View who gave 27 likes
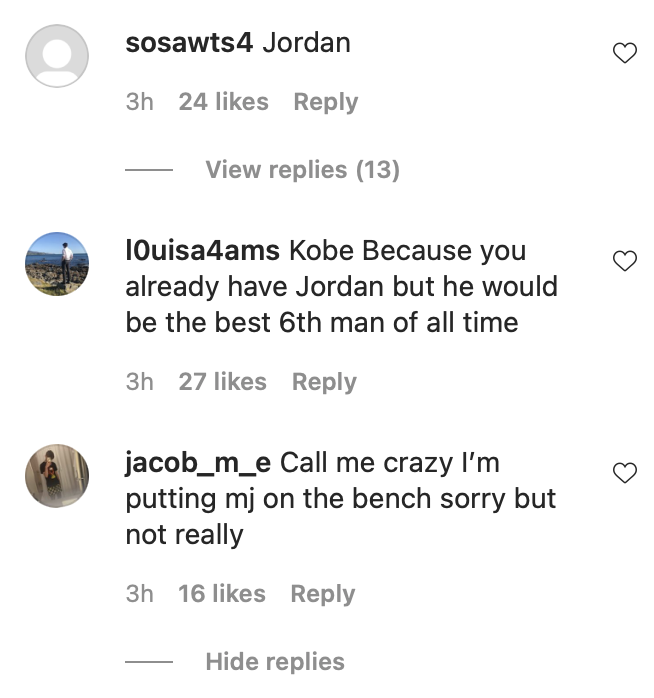 (222, 382)
